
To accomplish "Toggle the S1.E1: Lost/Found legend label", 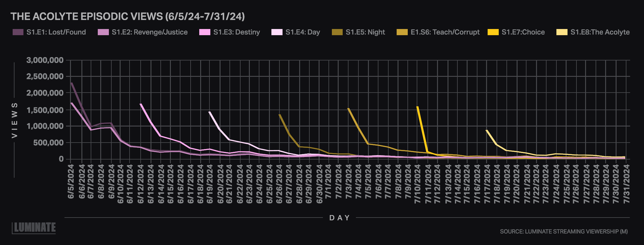I will (x=56, y=32).
